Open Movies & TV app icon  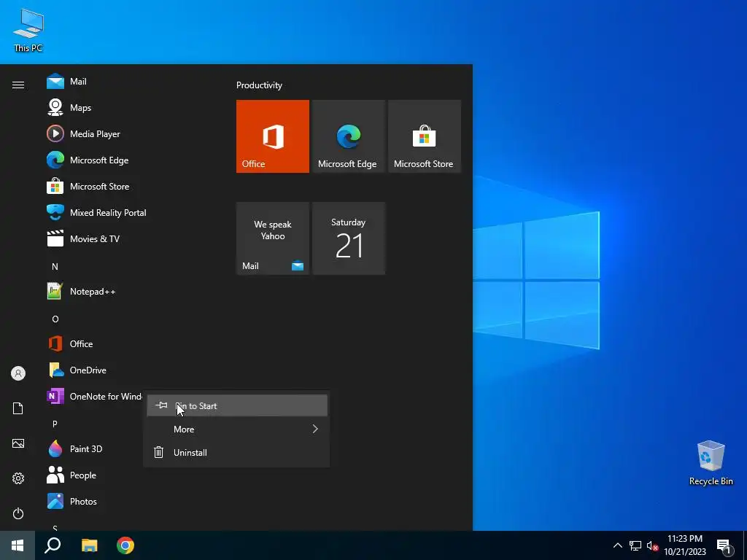click(55, 238)
